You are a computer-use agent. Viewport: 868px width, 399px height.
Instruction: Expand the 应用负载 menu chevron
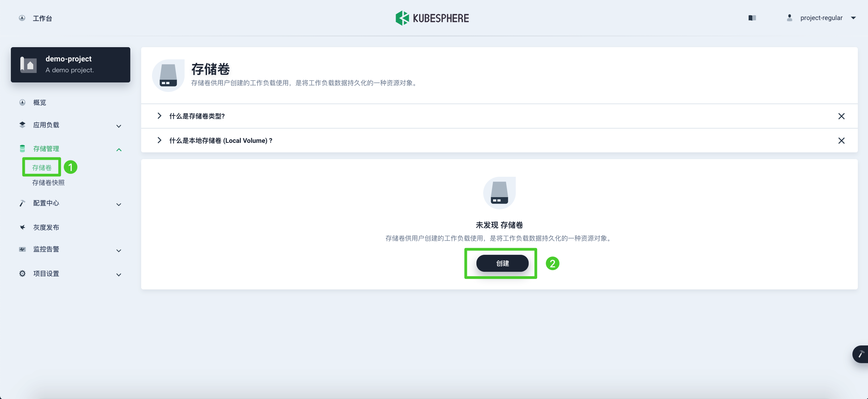[119, 126]
